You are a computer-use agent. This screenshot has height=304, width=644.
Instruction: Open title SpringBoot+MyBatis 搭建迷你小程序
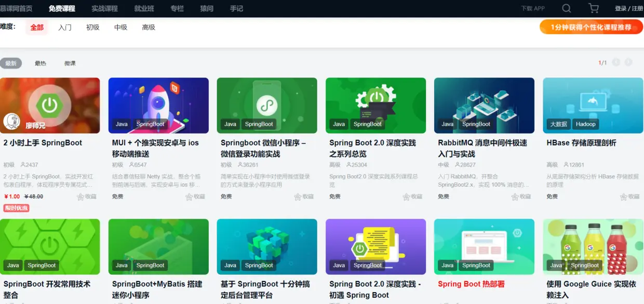click(157, 289)
